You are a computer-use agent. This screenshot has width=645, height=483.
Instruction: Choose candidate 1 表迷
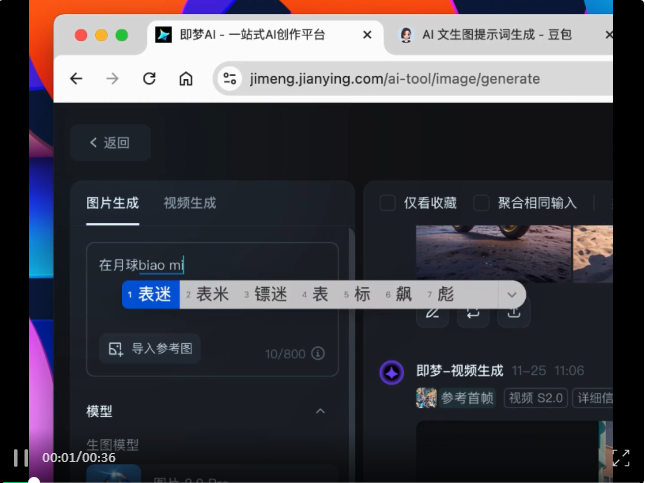(151, 295)
